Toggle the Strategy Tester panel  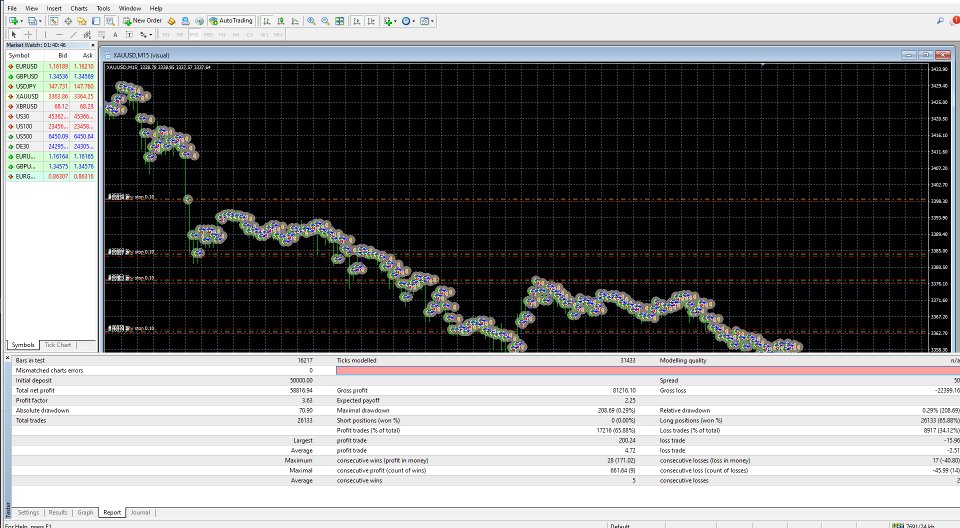(x=110, y=21)
